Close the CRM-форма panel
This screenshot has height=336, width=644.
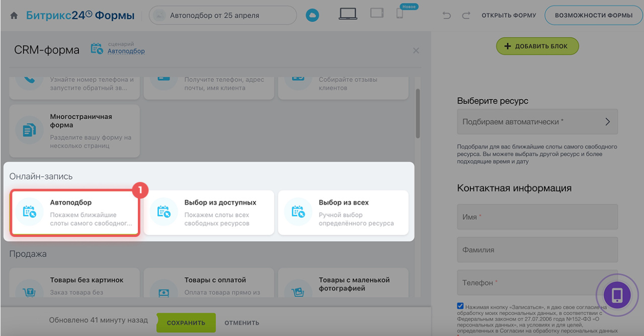[x=416, y=50]
